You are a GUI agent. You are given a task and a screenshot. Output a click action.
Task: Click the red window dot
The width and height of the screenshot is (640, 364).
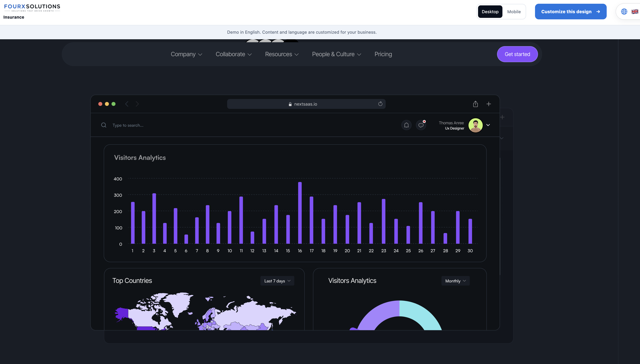(x=100, y=104)
